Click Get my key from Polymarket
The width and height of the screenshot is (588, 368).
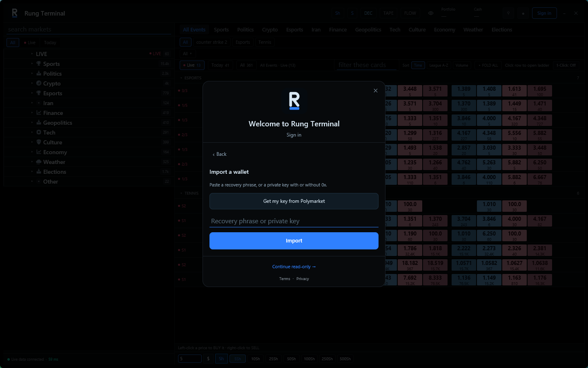pos(294,201)
